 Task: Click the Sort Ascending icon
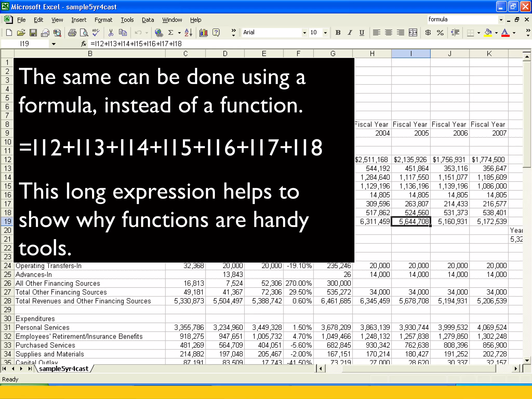188,32
